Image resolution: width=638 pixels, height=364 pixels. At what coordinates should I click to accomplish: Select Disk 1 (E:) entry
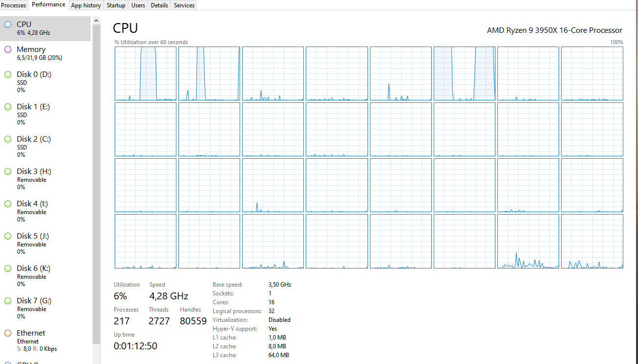coord(45,114)
